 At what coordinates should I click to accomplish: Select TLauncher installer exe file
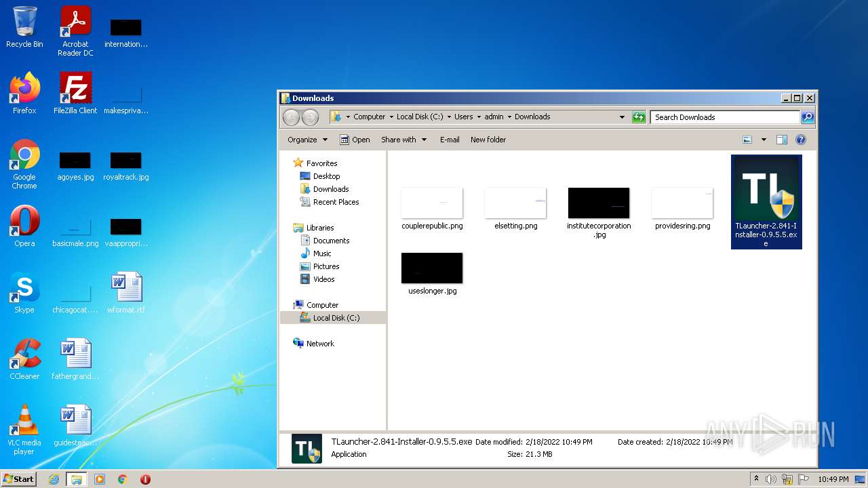pyautogui.click(x=766, y=202)
